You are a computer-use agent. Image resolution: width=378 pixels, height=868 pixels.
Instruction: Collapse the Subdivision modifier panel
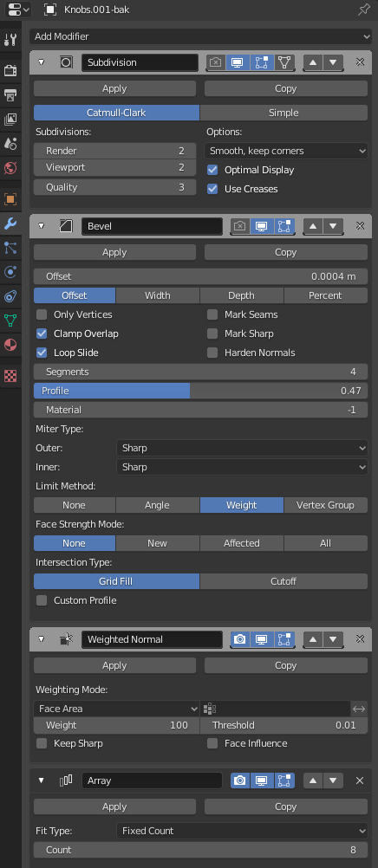41,62
